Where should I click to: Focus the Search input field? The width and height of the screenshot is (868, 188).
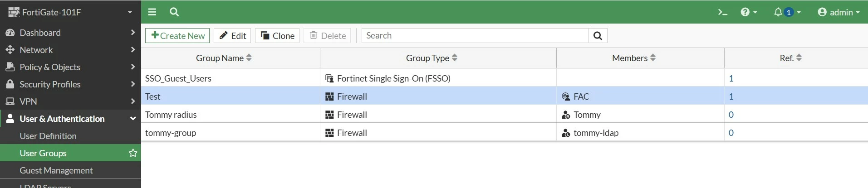point(475,36)
